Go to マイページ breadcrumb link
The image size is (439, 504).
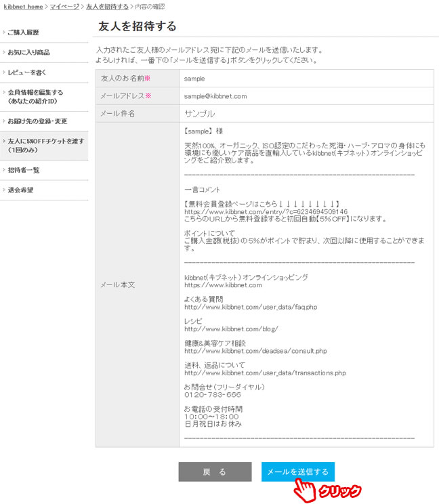click(64, 6)
